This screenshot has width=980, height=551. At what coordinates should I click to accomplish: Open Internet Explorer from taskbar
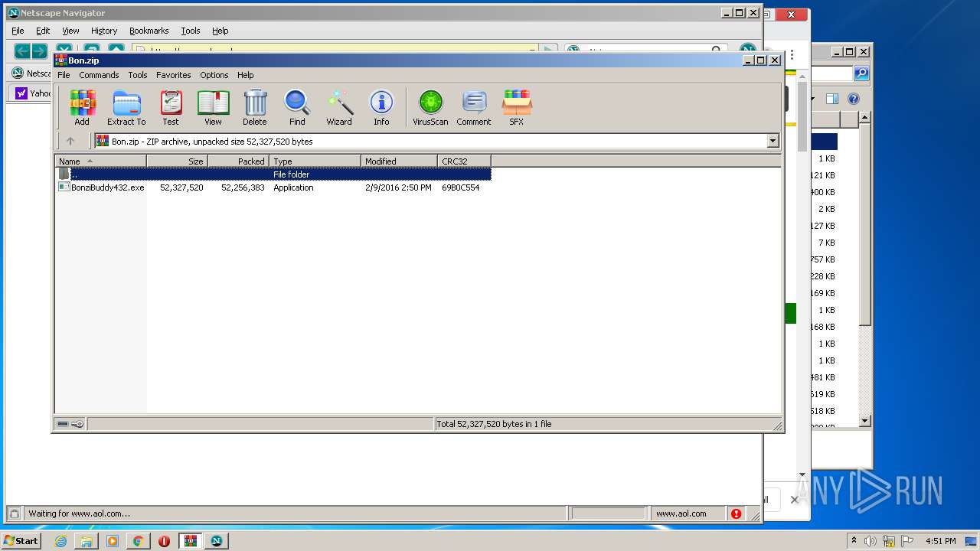coord(60,541)
